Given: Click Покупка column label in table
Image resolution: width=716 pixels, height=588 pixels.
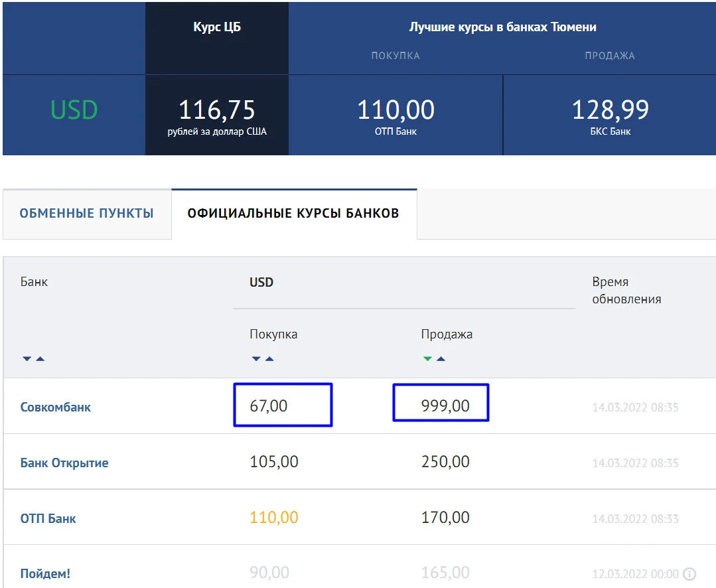Looking at the screenshot, I should [x=273, y=334].
